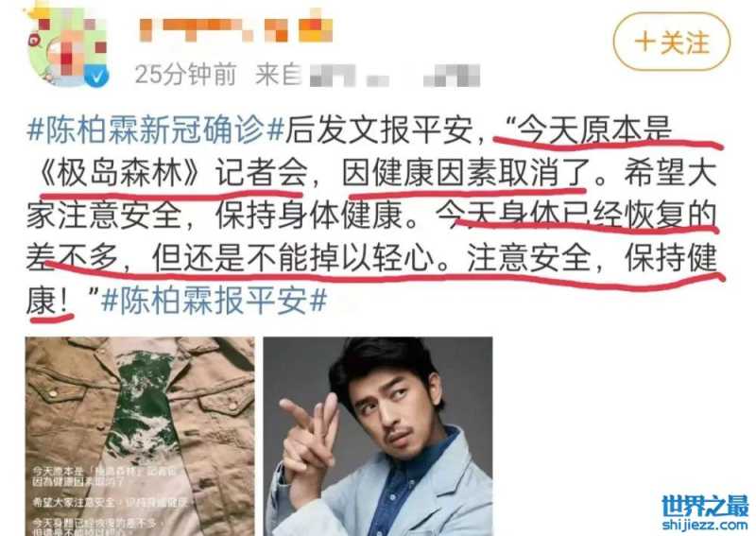Select the 25分钟前 timestamp
Screen dimensions: 756x536
point(185,75)
